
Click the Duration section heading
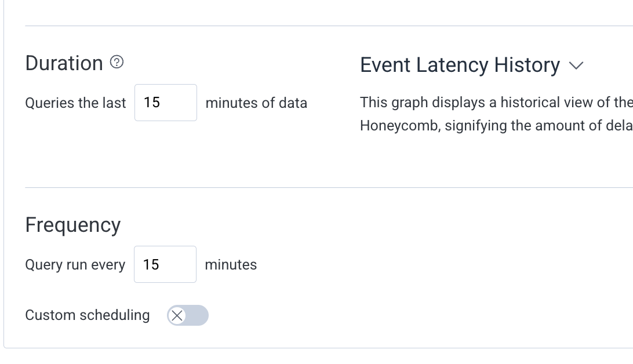click(64, 63)
